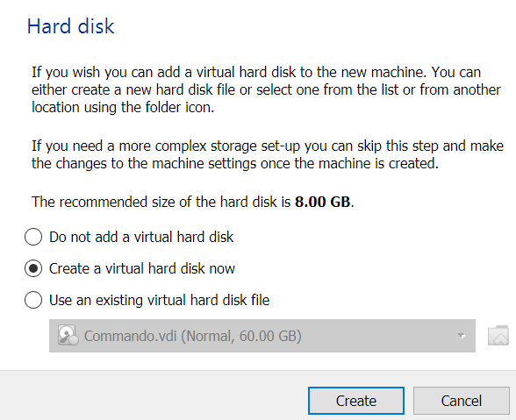Click the Create button

(356, 401)
